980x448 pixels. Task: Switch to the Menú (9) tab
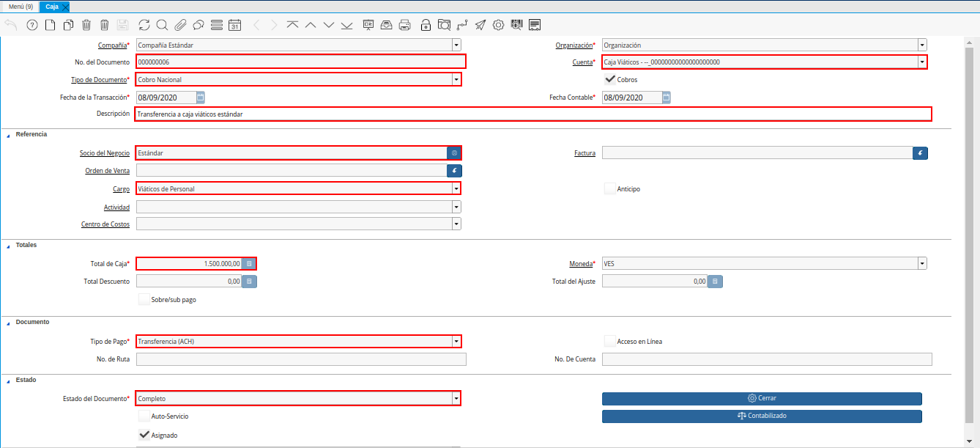(x=21, y=7)
